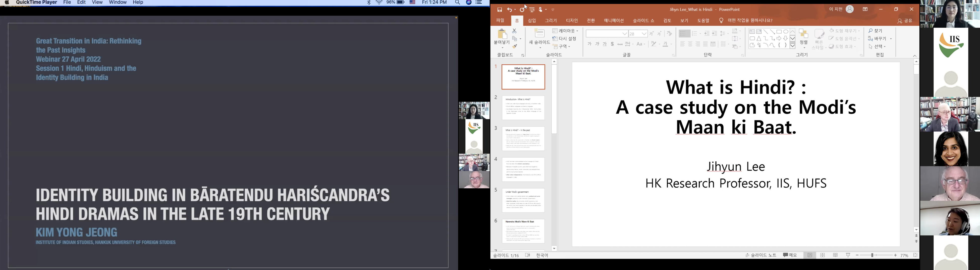Start slideshow from beginning via quick access icon
Screen dimensions: 980x270
(532, 10)
